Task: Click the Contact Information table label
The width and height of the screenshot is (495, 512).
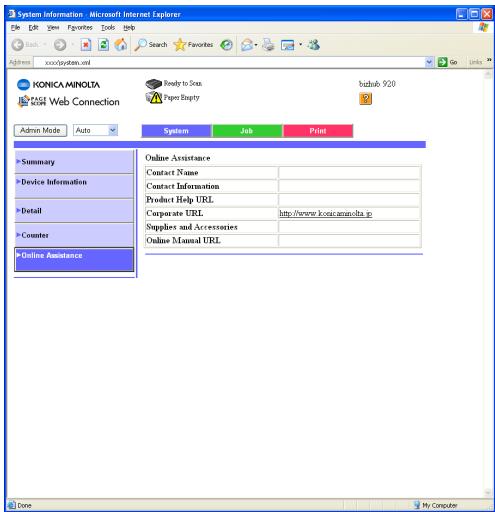Action: pos(183,186)
